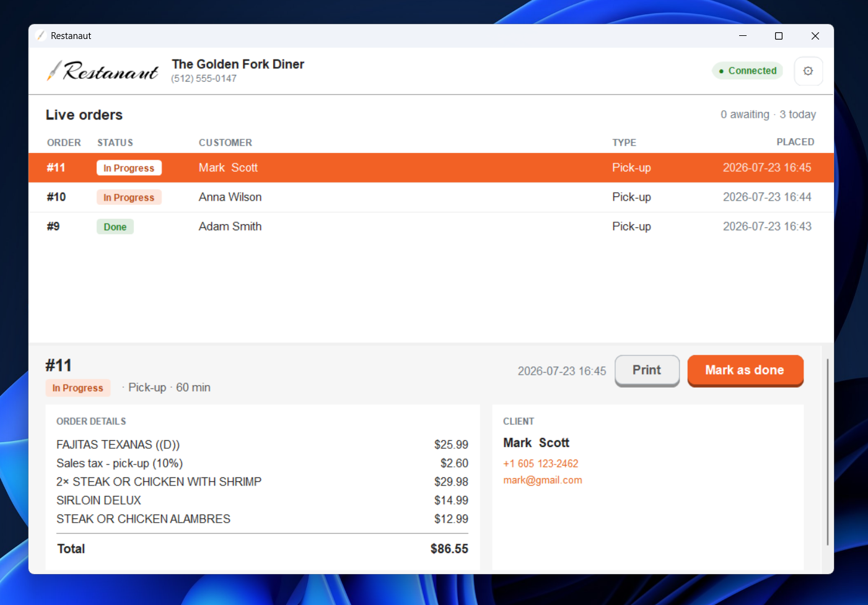
Task: Maximize the Restanaut window
Action: (779, 36)
